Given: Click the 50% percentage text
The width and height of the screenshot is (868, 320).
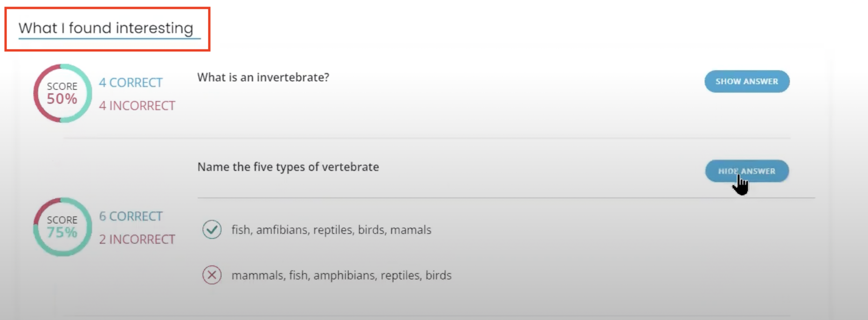Looking at the screenshot, I should click(62, 99).
